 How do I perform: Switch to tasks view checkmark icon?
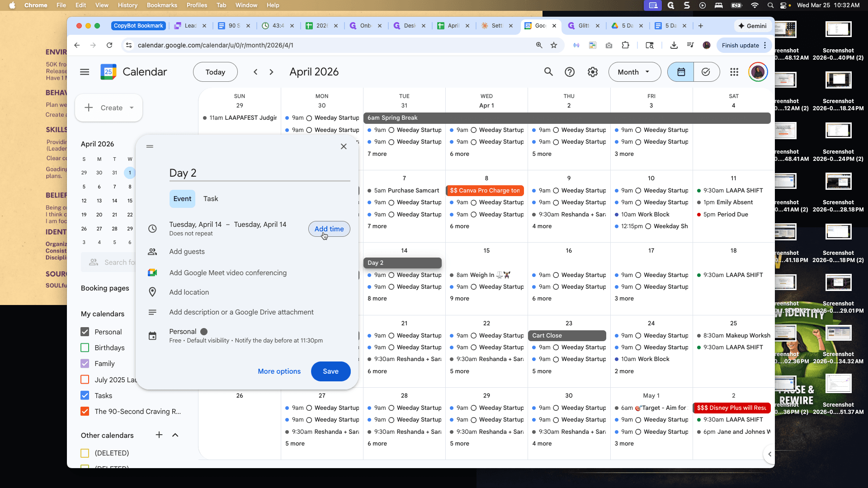pos(706,72)
